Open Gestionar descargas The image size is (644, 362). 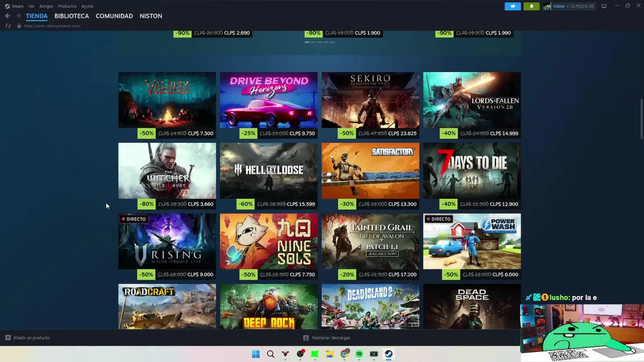[327, 338]
